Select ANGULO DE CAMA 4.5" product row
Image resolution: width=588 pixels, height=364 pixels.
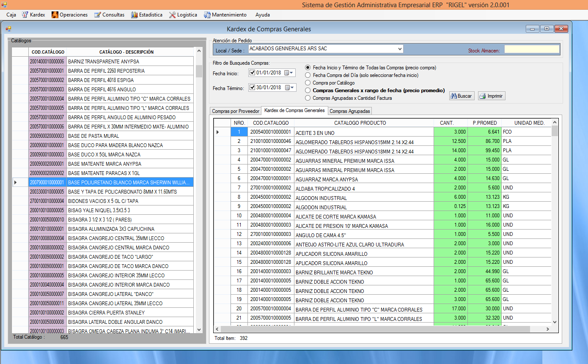(x=383, y=234)
